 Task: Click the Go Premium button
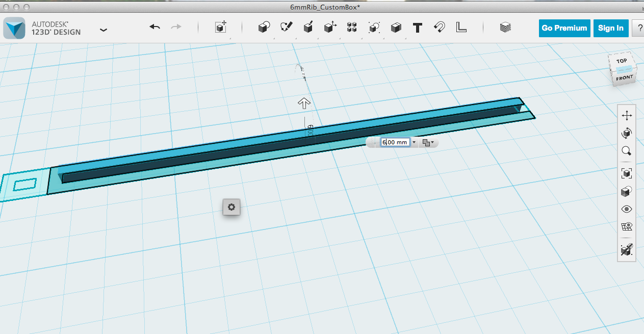564,28
